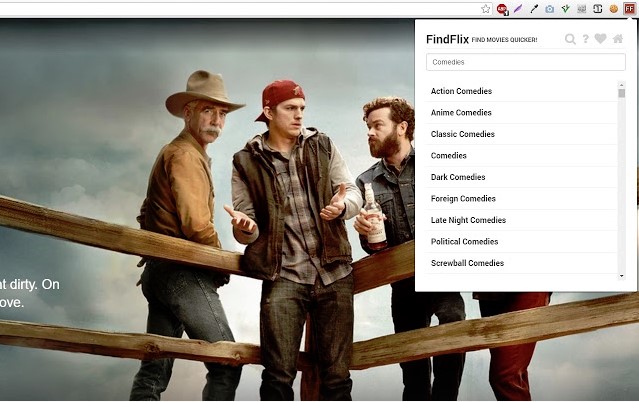Open the camera screenshot extension
This screenshot has height=402, width=639.
550,9
